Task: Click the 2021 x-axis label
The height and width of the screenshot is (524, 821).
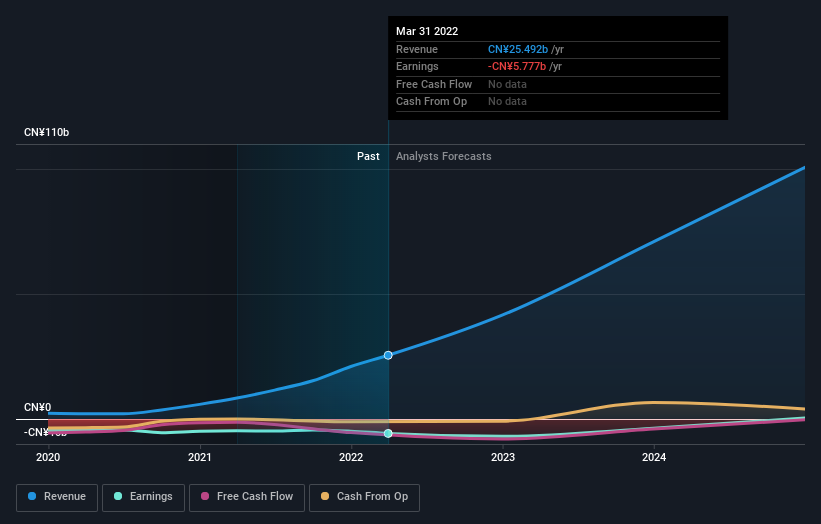Action: (200, 457)
